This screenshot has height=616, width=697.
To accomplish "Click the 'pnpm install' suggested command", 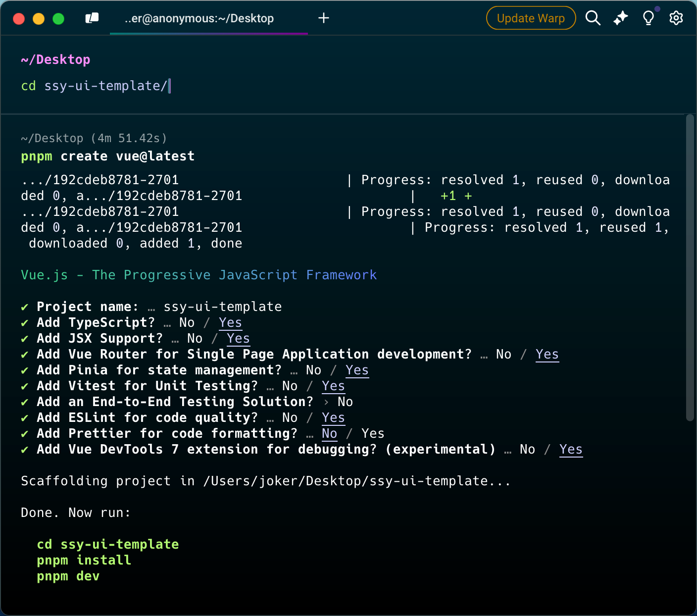I will [84, 560].
